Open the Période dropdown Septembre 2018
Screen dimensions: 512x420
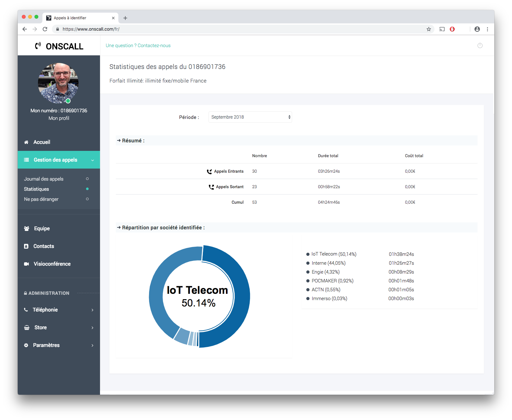(x=250, y=117)
